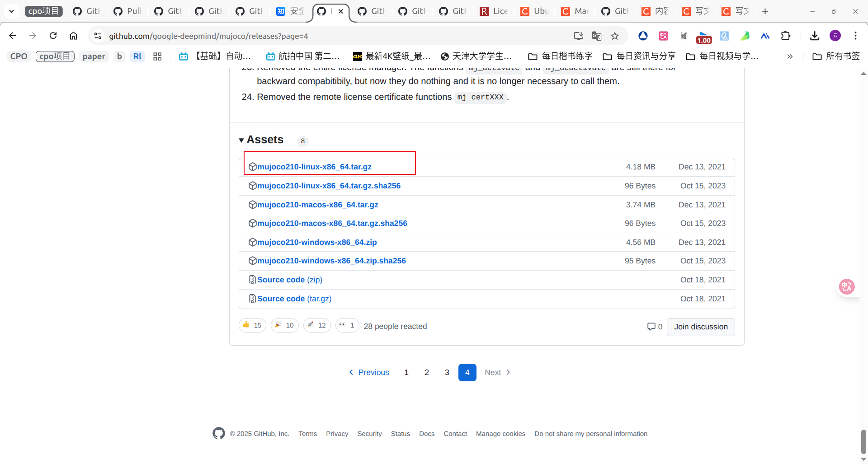Toggle the thumbs up reaction 15

(x=252, y=325)
